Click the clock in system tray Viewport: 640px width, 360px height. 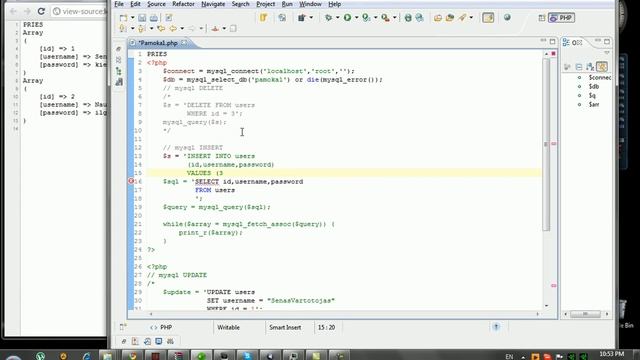click(x=612, y=354)
